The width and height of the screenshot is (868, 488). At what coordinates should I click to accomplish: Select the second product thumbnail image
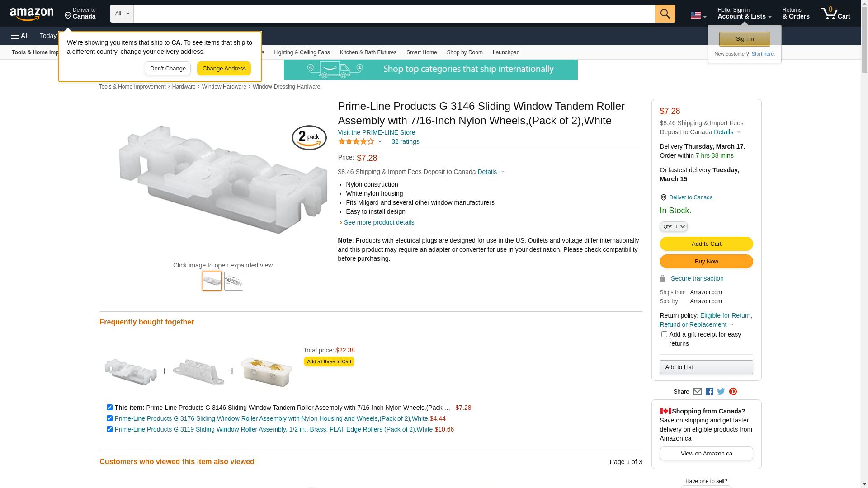[234, 281]
